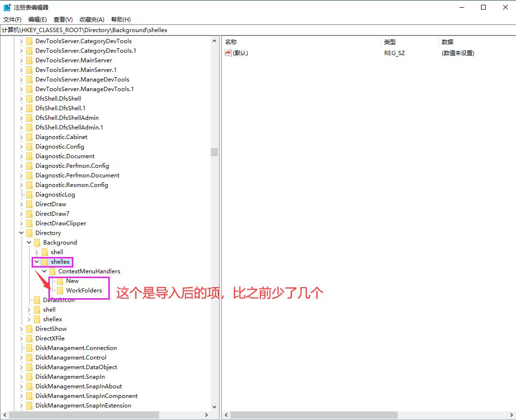Select DiskManagement.DataObject key
The width and height of the screenshot is (516, 420).
(76, 367)
